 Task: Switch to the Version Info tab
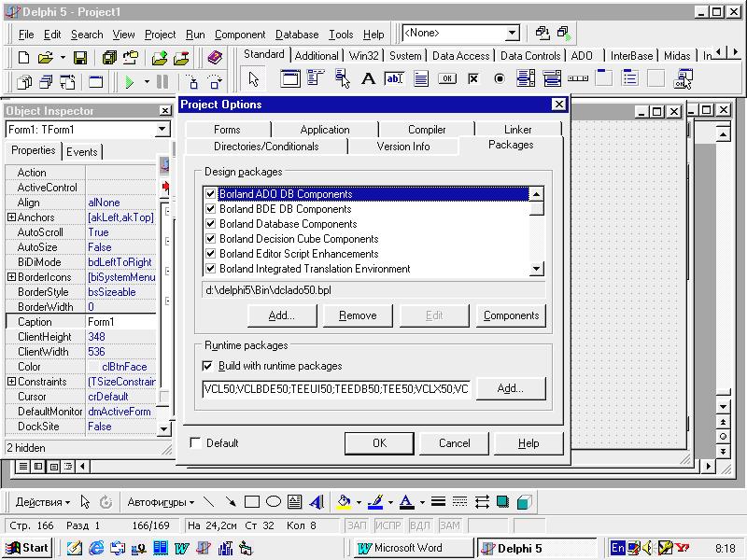point(403,147)
